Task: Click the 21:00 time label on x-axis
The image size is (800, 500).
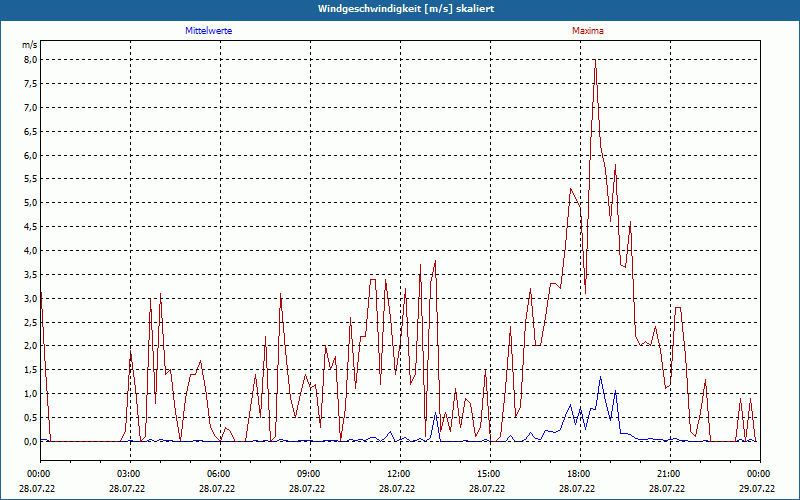Action: pyautogui.click(x=670, y=474)
